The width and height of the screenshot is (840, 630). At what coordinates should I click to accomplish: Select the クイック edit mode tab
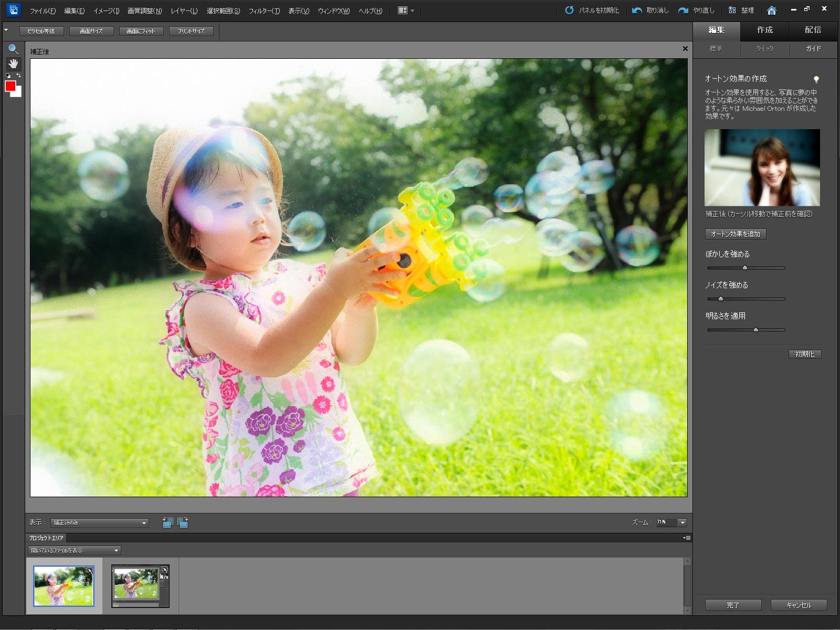[764, 49]
